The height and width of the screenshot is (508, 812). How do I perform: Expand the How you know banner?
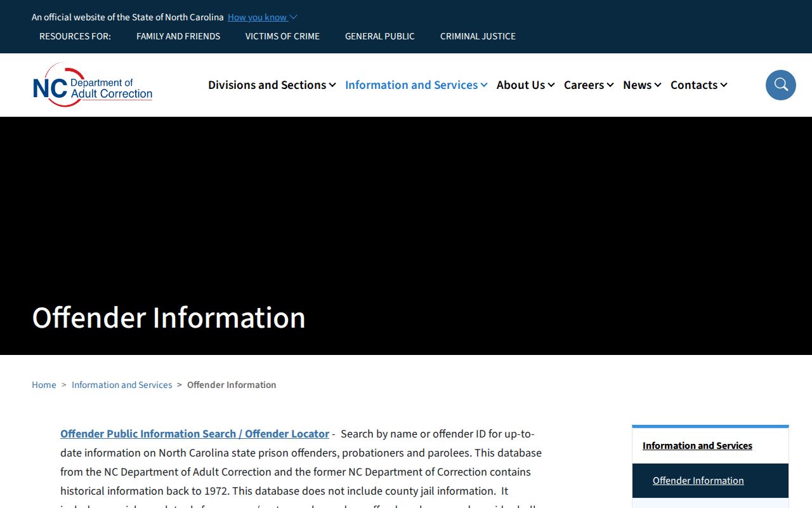262,17
